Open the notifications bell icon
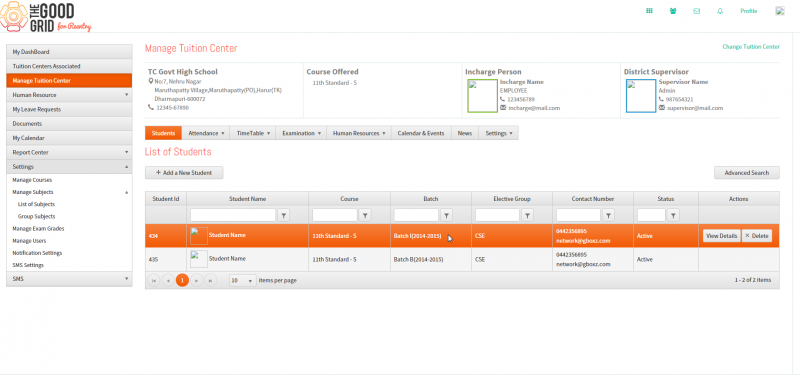This screenshot has height=381, width=800. point(720,11)
